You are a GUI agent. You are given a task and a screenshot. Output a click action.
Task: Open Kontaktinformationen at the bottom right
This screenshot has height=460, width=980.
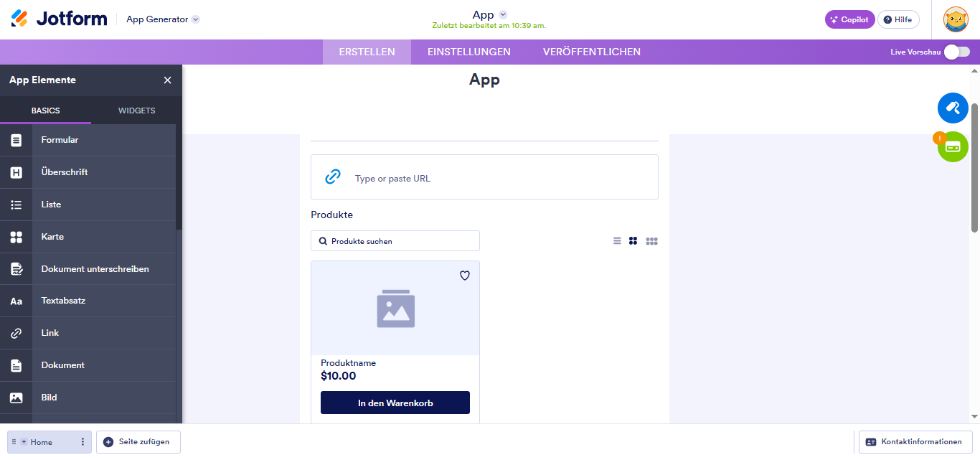[916, 441]
